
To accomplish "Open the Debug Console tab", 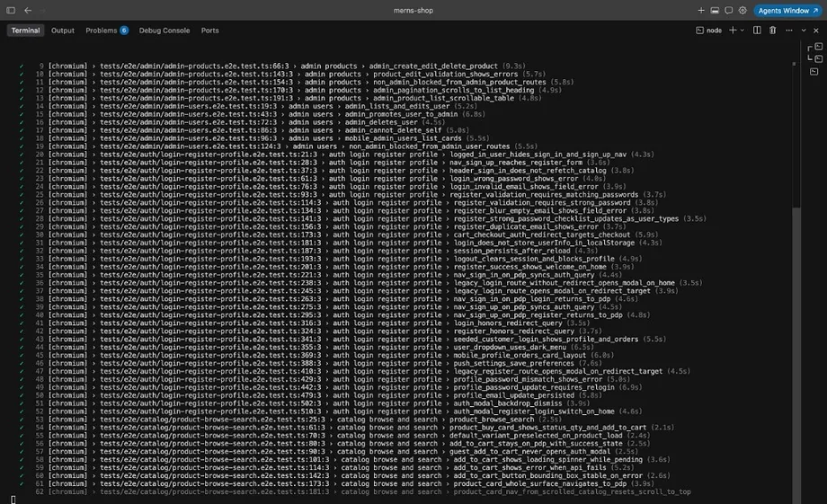I will coord(164,31).
